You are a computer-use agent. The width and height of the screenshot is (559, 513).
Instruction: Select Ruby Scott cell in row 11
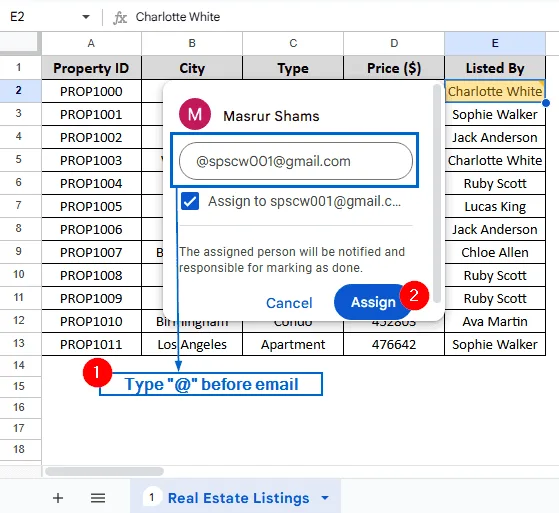[x=495, y=298]
